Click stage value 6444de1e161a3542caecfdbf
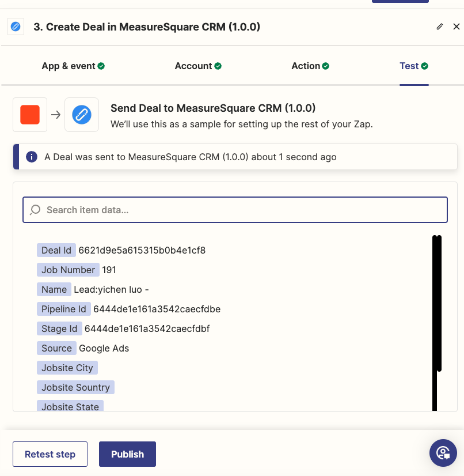 point(147,328)
